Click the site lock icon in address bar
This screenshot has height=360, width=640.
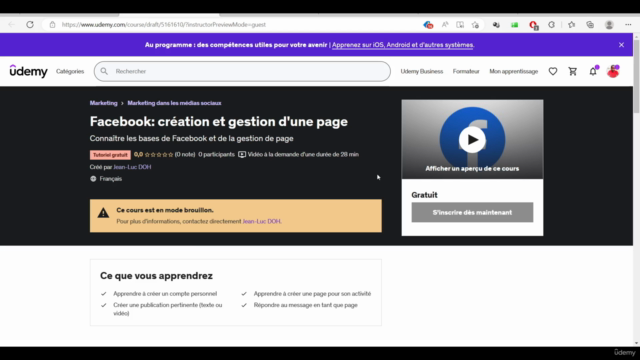(x=52, y=24)
